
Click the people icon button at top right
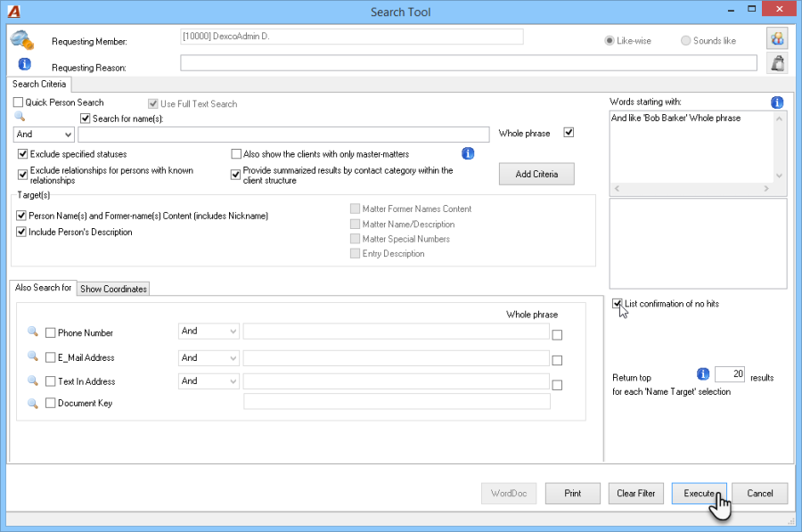pos(777,38)
